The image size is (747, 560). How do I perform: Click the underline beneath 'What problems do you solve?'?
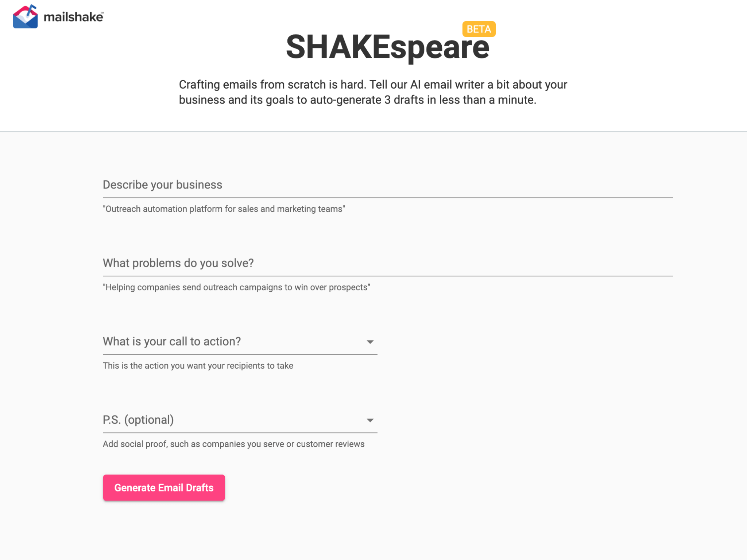point(387,276)
